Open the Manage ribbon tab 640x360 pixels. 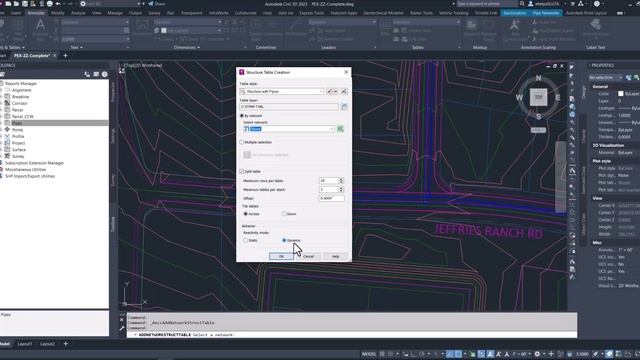tap(115, 13)
